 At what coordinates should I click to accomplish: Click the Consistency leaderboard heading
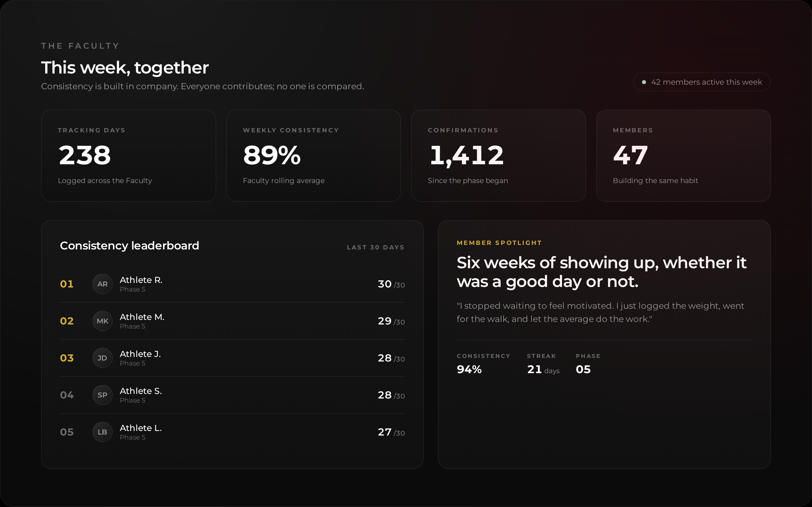point(129,246)
